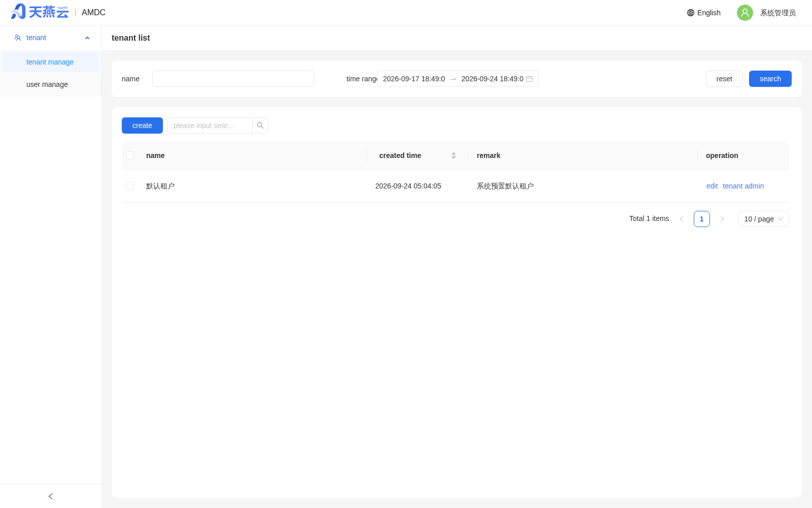Click the start date 2026-09-17 field
The width and height of the screenshot is (812, 508).
[414, 79]
